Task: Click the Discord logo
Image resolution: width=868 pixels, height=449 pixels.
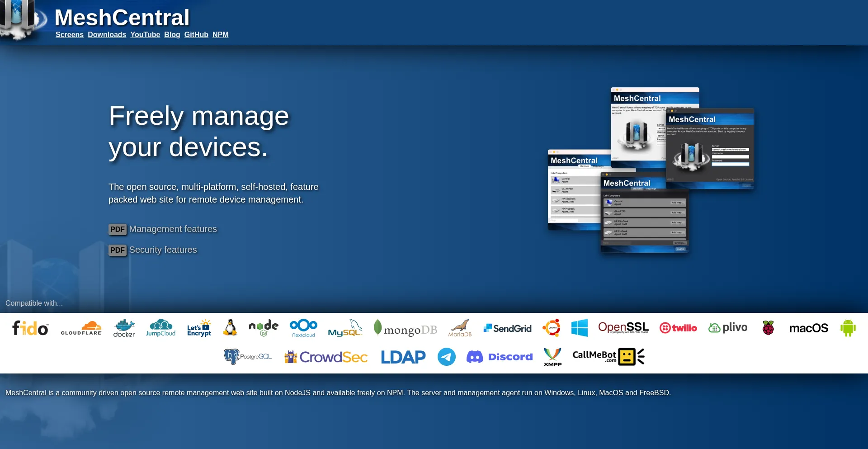Action: [x=500, y=357]
